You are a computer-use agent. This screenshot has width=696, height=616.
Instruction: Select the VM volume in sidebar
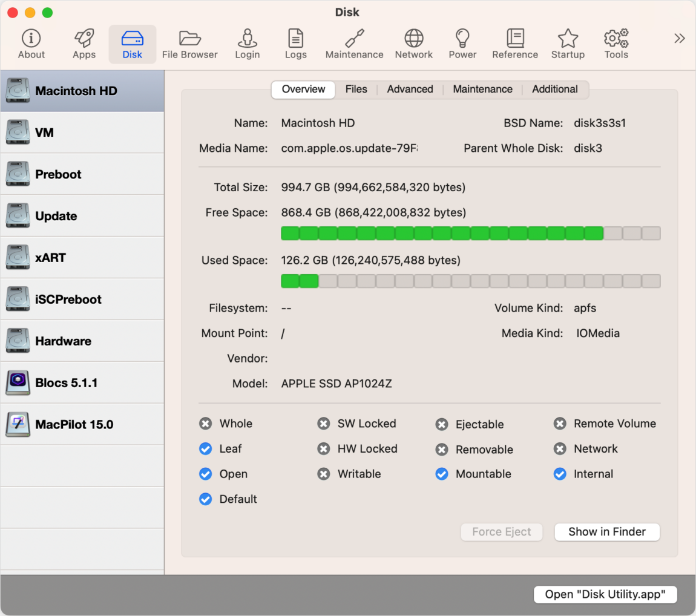point(82,133)
